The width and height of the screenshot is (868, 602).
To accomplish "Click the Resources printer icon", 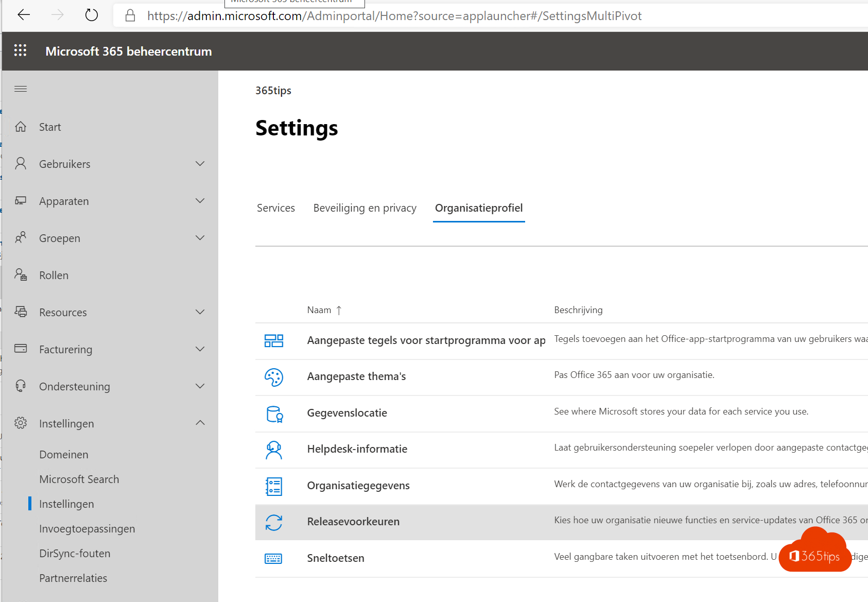I will [21, 312].
